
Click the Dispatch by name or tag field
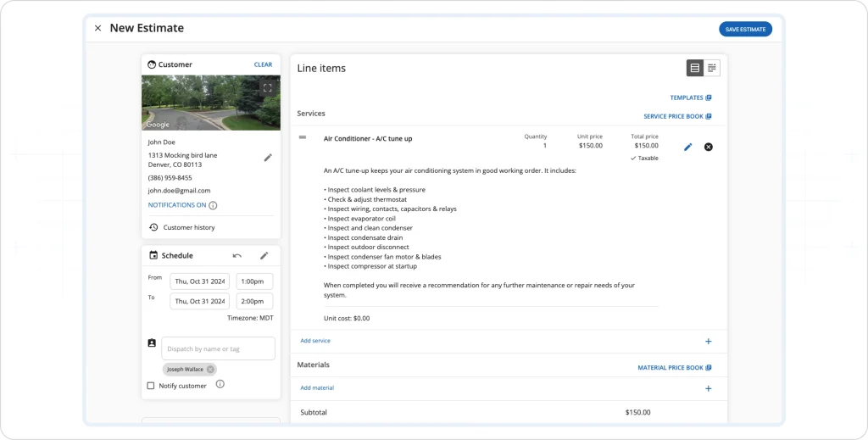click(218, 348)
